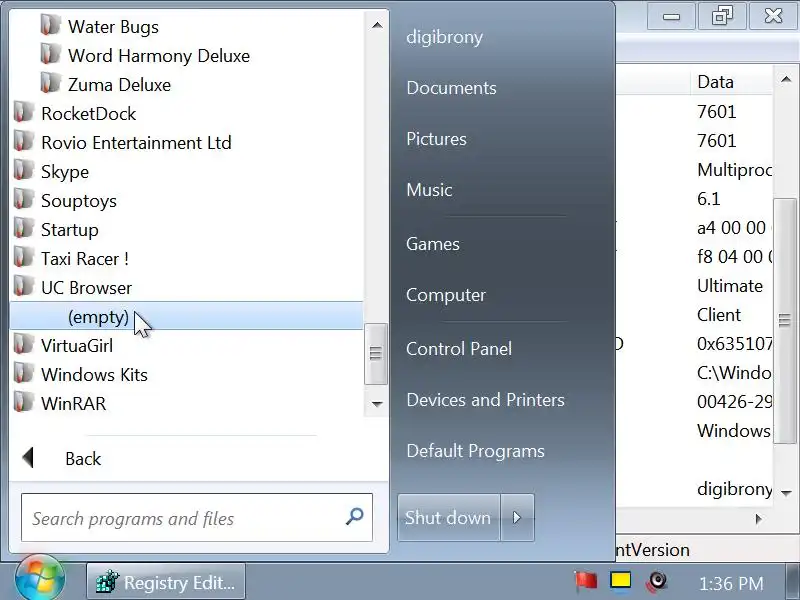Click the yellow monitor tray icon
This screenshot has width=800, height=600.
pyautogui.click(x=620, y=582)
